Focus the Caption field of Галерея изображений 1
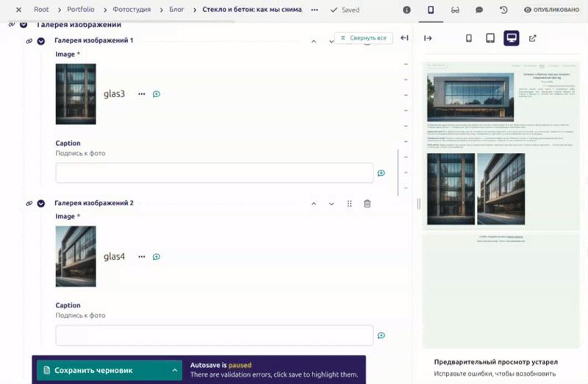The width and height of the screenshot is (588, 384). (x=215, y=173)
